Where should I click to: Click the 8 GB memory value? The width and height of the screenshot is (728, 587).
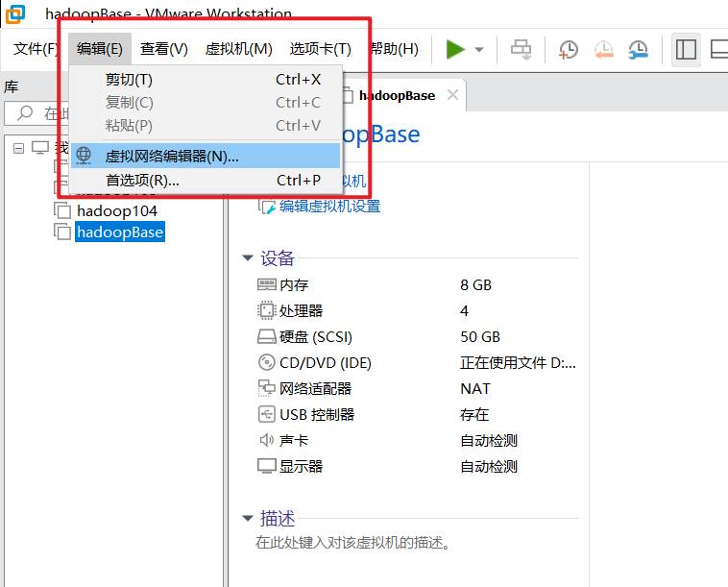click(x=476, y=284)
